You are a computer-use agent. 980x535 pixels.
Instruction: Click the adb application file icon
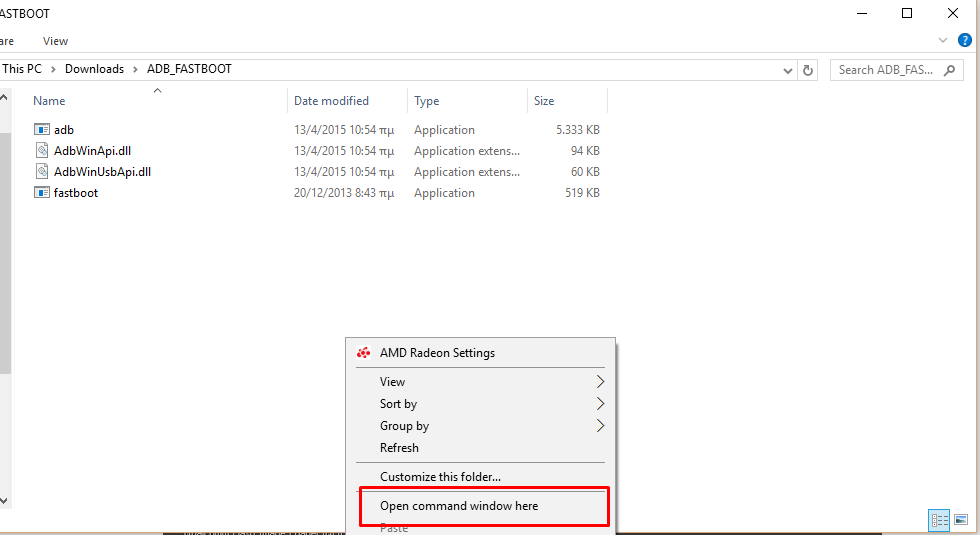tap(41, 129)
